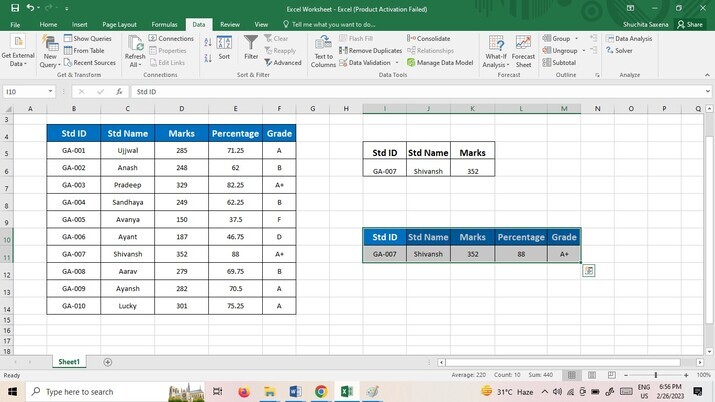Click the Group button
The height and width of the screenshot is (402, 715).
[556, 39]
